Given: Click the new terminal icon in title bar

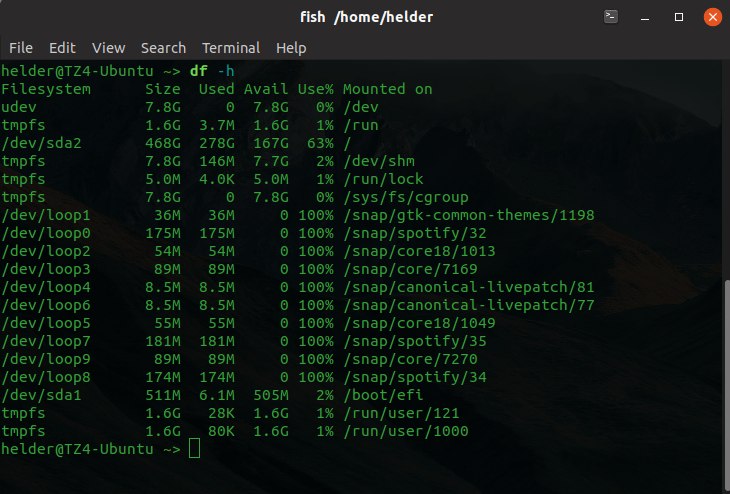Looking at the screenshot, I should coord(611,17).
